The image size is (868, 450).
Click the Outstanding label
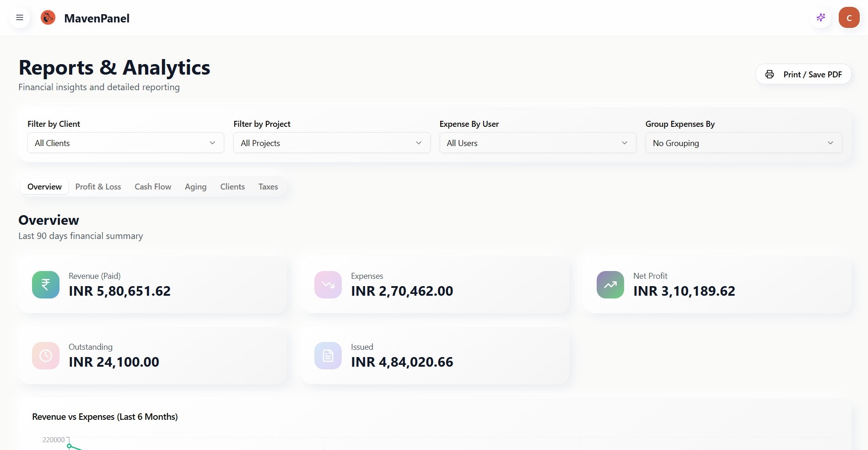(91, 347)
